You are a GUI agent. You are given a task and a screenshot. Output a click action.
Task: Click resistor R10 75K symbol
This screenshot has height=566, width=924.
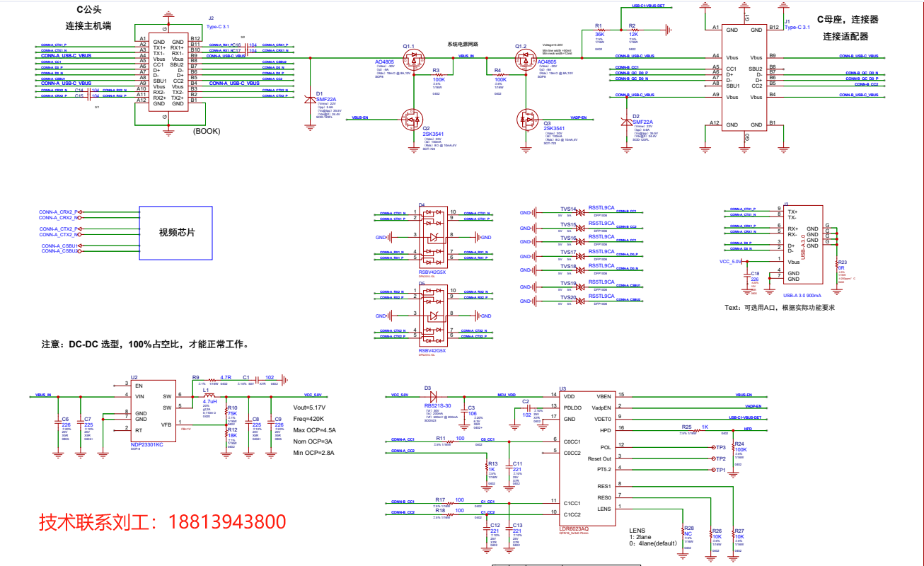225,410
